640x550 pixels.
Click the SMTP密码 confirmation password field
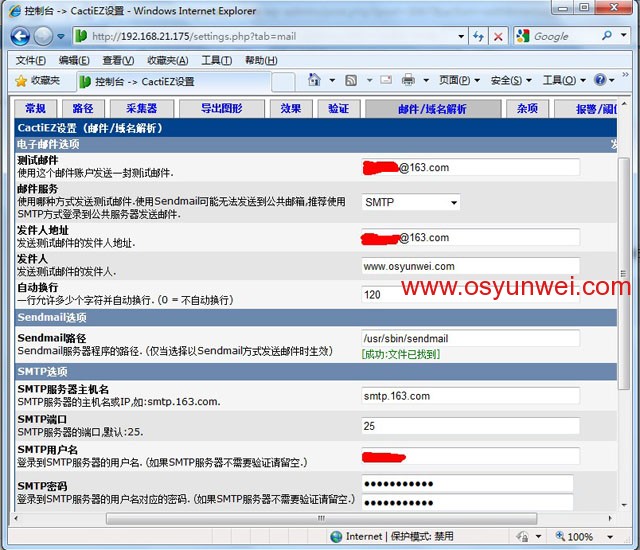coord(467,502)
